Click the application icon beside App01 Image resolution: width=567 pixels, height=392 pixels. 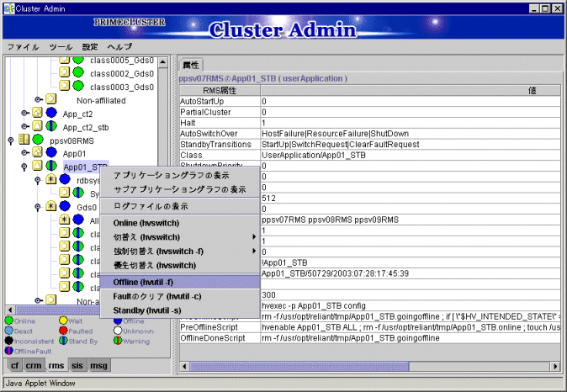[x=37, y=152]
